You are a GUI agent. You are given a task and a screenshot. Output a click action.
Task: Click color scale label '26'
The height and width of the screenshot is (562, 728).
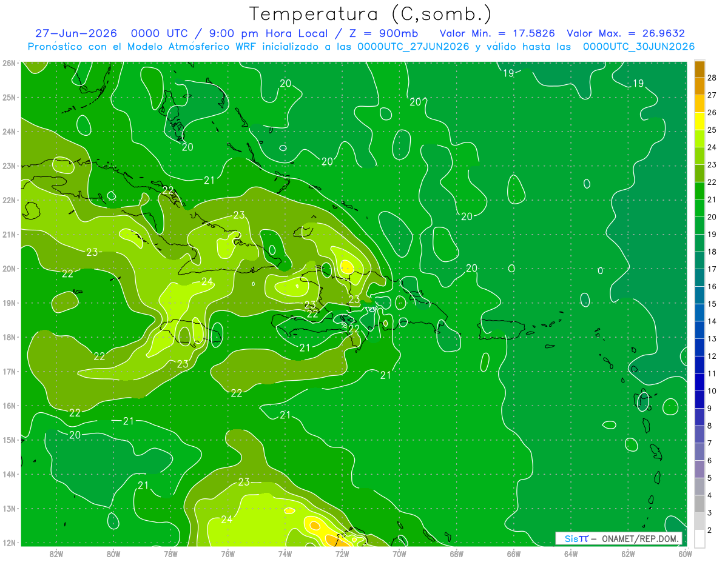click(712, 112)
